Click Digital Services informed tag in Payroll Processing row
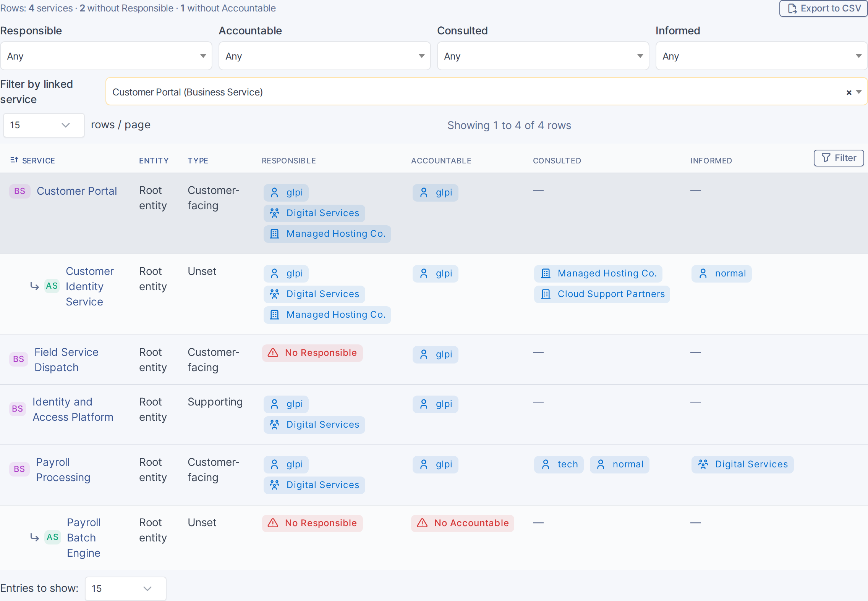This screenshot has height=601, width=868. point(742,464)
